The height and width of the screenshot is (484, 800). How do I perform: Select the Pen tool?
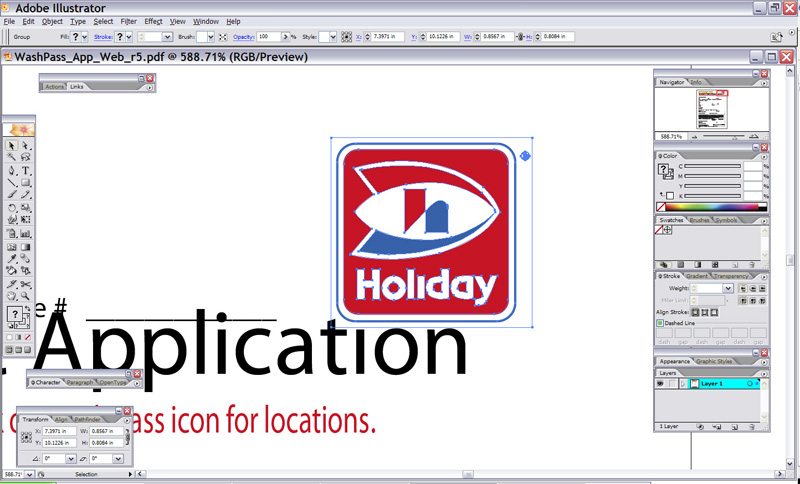coord(11,170)
